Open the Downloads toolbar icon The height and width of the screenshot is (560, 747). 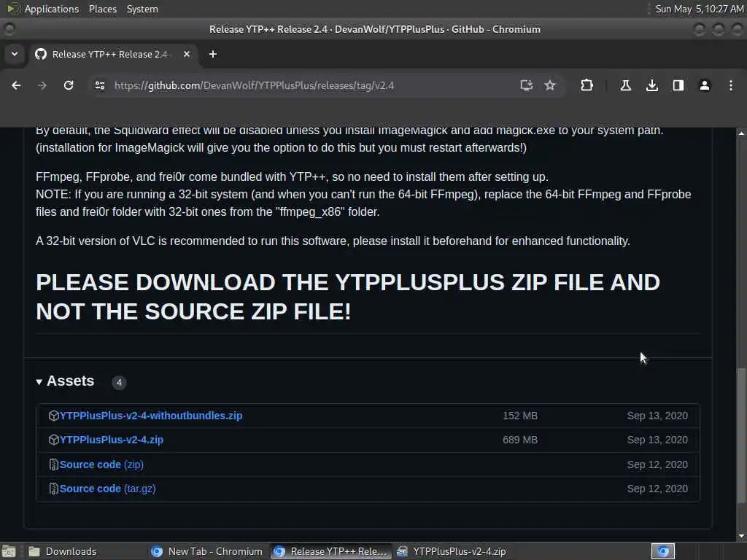click(x=652, y=85)
